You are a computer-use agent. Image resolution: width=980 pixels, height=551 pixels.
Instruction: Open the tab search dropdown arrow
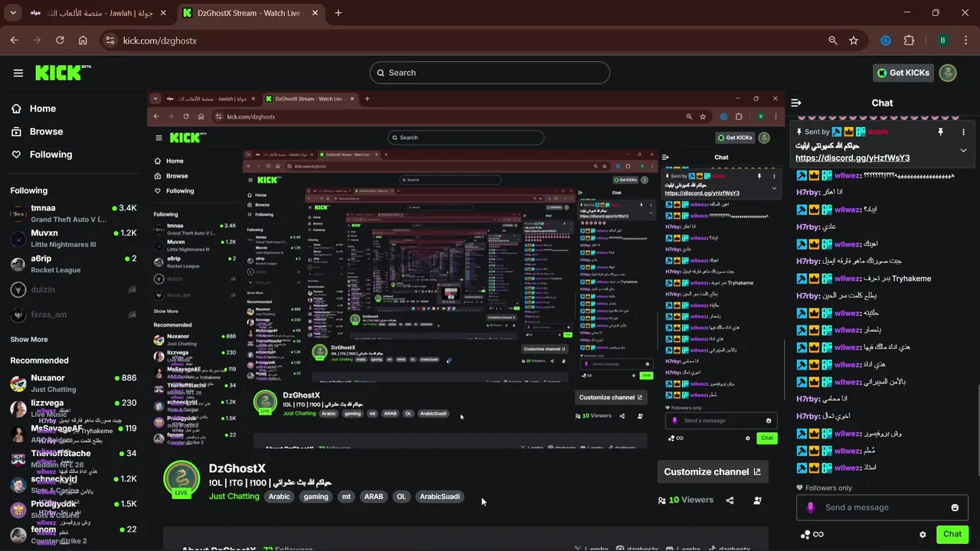point(13,13)
